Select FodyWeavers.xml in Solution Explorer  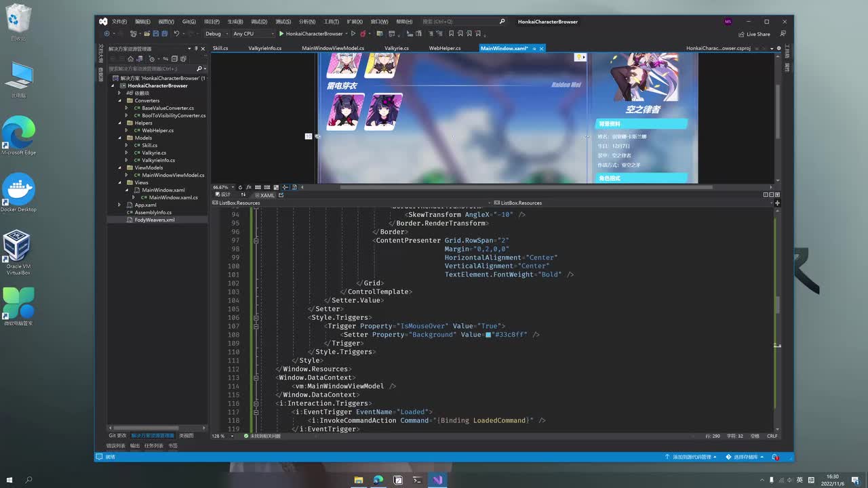click(155, 220)
